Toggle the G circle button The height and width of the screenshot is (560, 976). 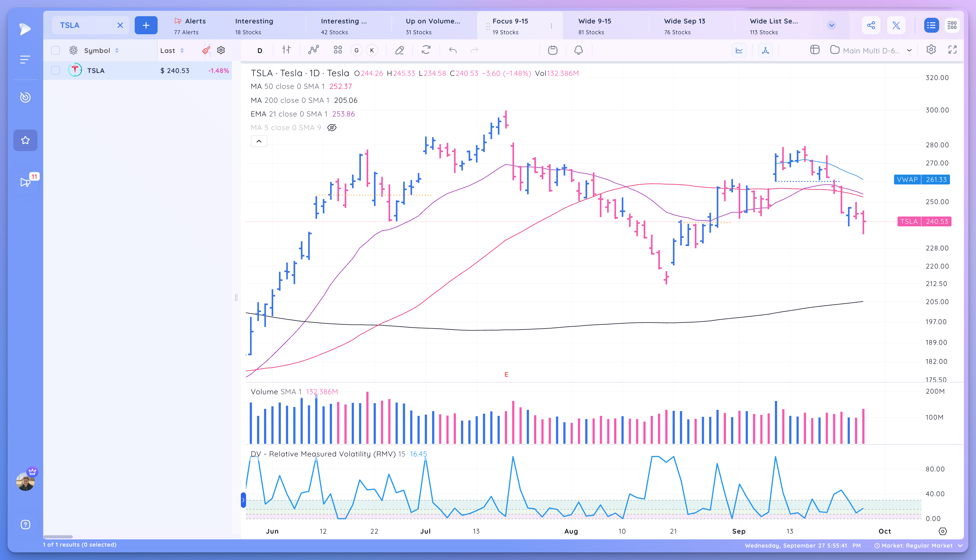tap(357, 50)
